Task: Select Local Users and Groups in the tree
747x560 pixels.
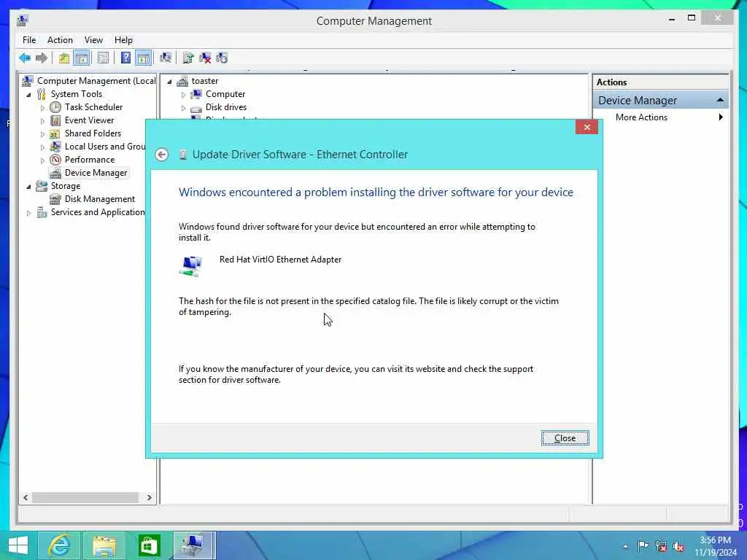Action: coord(105,147)
